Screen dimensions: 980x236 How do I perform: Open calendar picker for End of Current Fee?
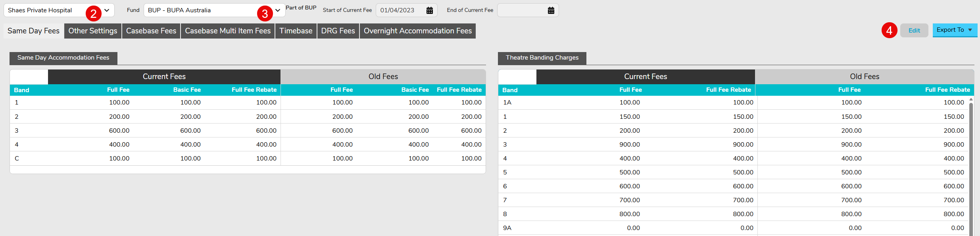pyautogui.click(x=551, y=10)
